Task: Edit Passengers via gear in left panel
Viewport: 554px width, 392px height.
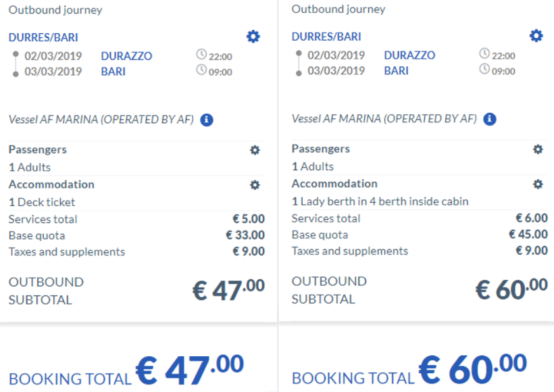Action: click(x=255, y=150)
